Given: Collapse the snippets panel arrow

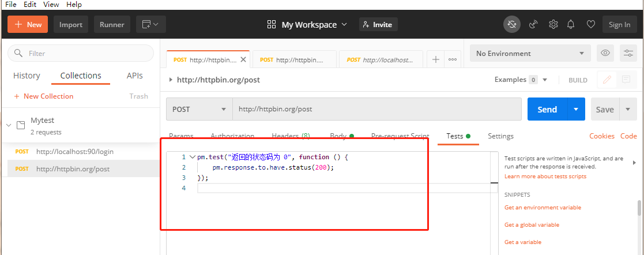Looking at the screenshot, I should tap(634, 163).
